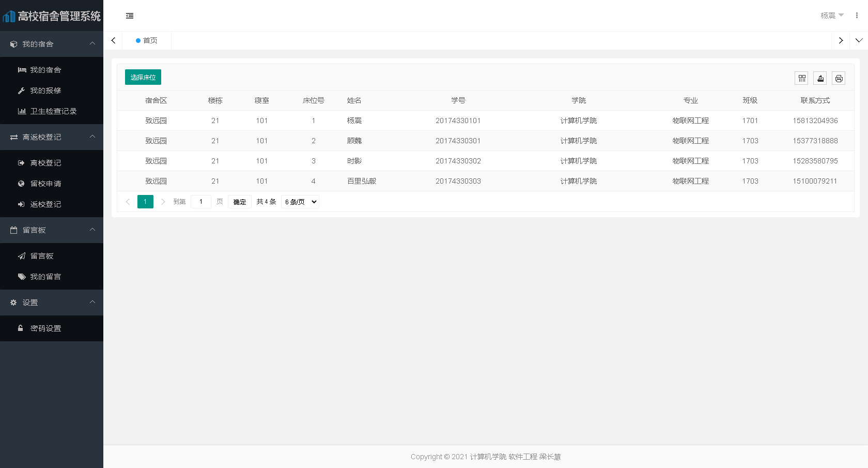
Task: Open the 首页 tab
Action: click(x=146, y=40)
